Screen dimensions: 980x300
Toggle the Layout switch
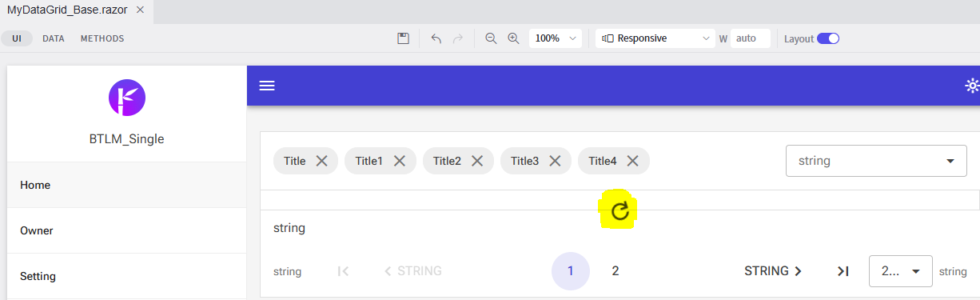click(x=828, y=38)
